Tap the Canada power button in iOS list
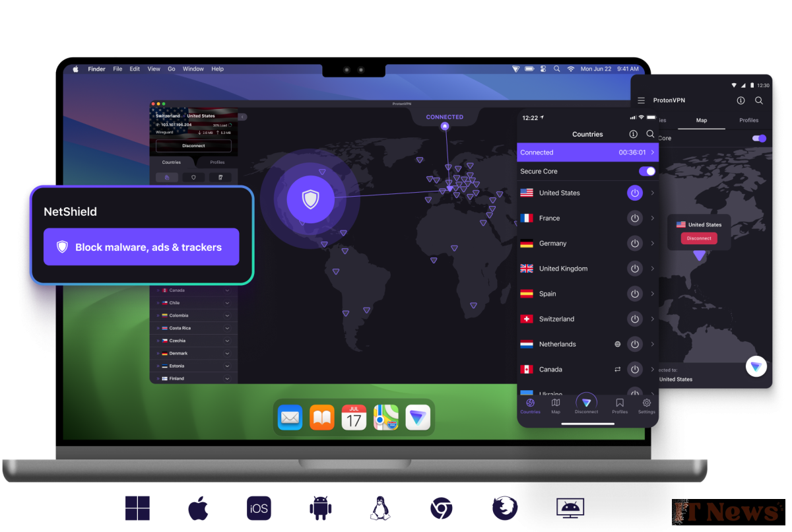This screenshot has width=792, height=532. pos(634,369)
